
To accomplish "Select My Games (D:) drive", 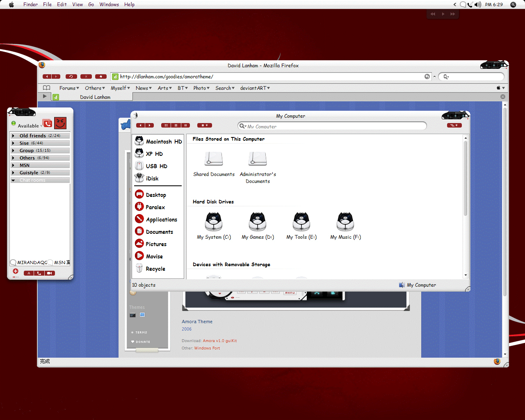I will (x=258, y=226).
